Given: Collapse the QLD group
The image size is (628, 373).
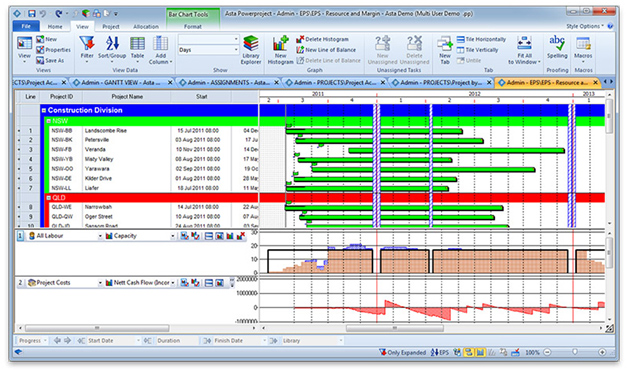Looking at the screenshot, I should (x=48, y=198).
